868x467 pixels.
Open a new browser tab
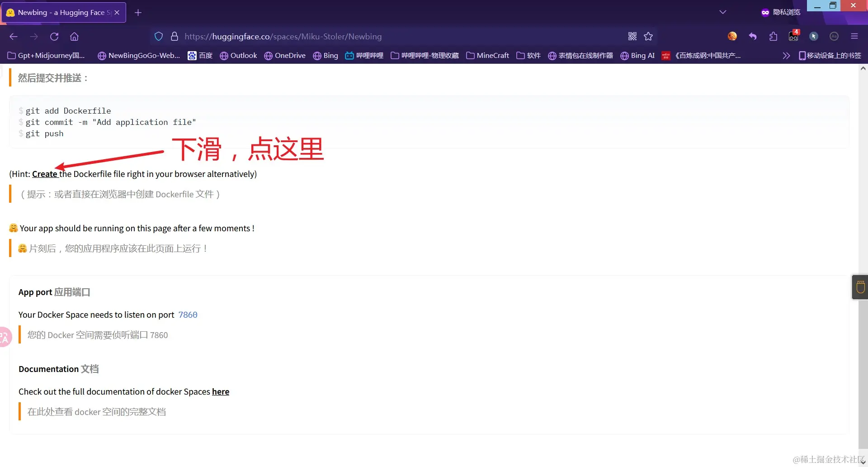tap(138, 13)
